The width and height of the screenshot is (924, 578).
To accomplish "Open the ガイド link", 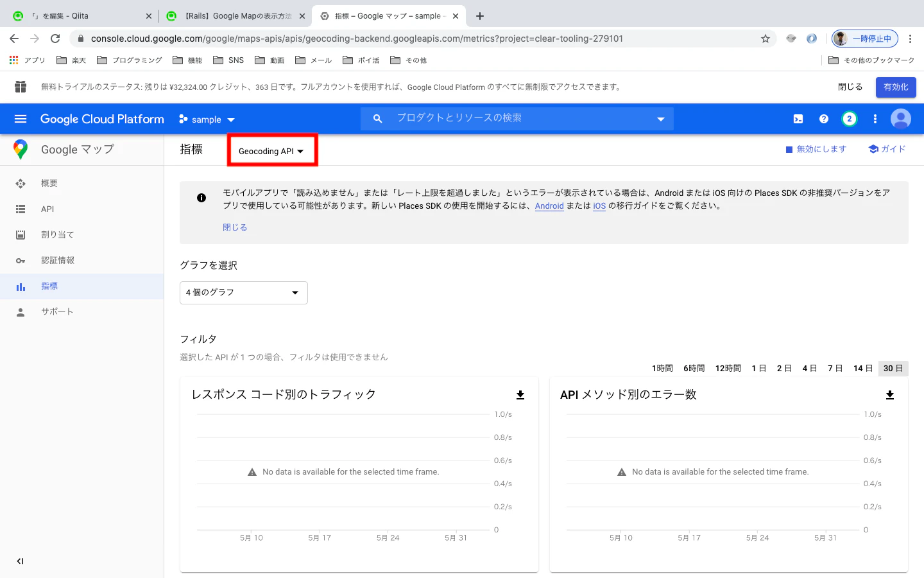I will pos(887,149).
